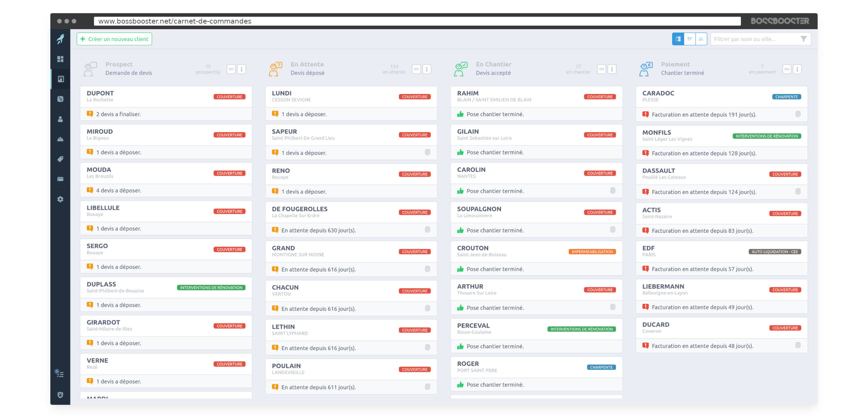
Task: Open the hard-hat worksite icon in sidebar
Action: point(60,139)
